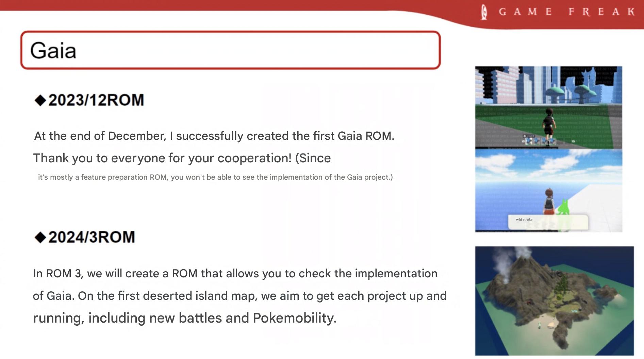Click the diamond bullet before 2024/3ROM
The height and width of the screenshot is (359, 644).
40,238
